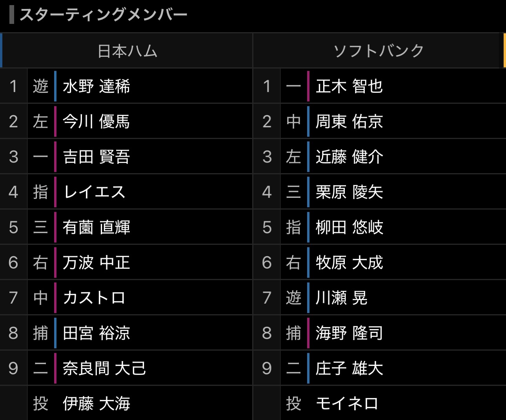View starting pitcher 伊藤 大海
Viewport: 506px width, 420px height.
coord(96,404)
